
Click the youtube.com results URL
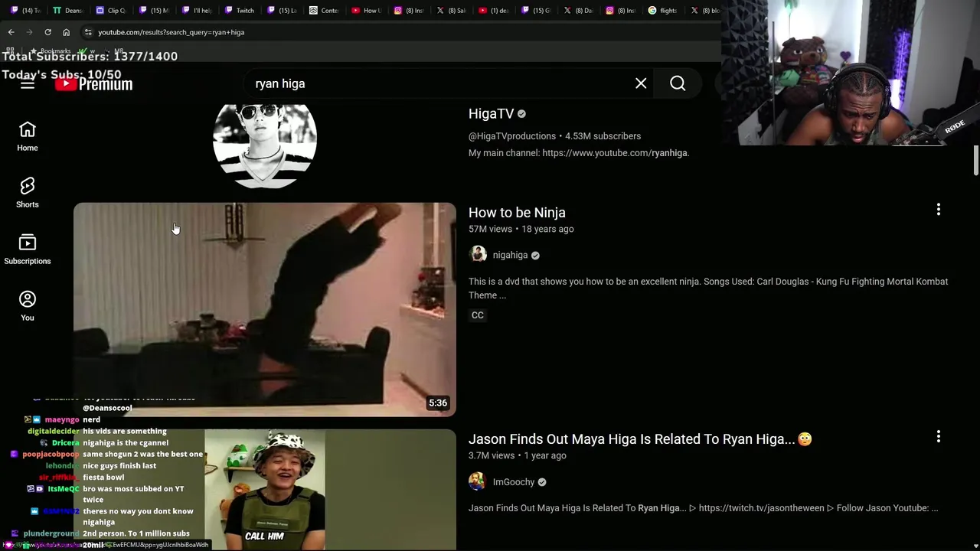coord(171,32)
